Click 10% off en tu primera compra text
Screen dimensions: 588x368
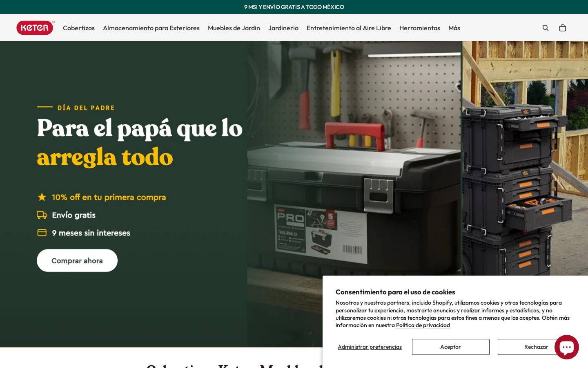coord(109,197)
